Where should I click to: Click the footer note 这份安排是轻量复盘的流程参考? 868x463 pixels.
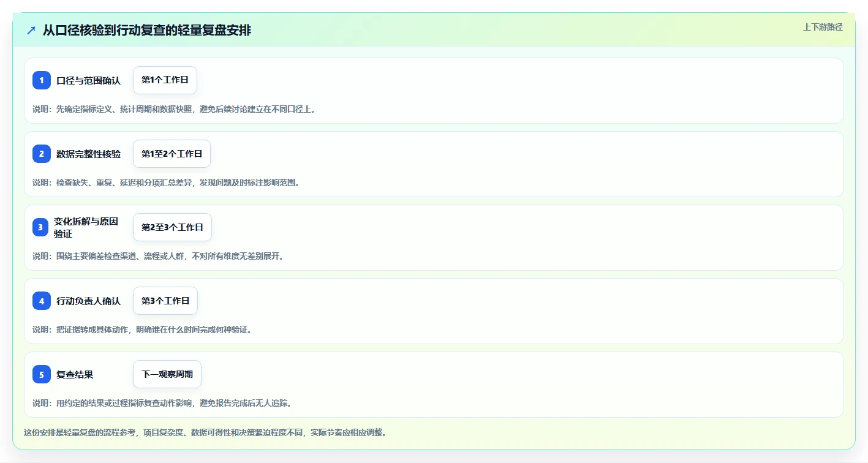(205, 432)
